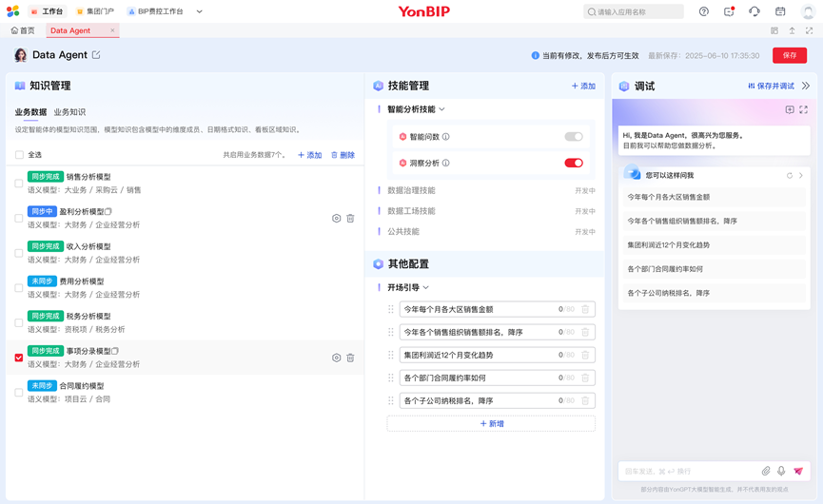
Task: Click the microphone icon in chat input
Action: click(781, 472)
